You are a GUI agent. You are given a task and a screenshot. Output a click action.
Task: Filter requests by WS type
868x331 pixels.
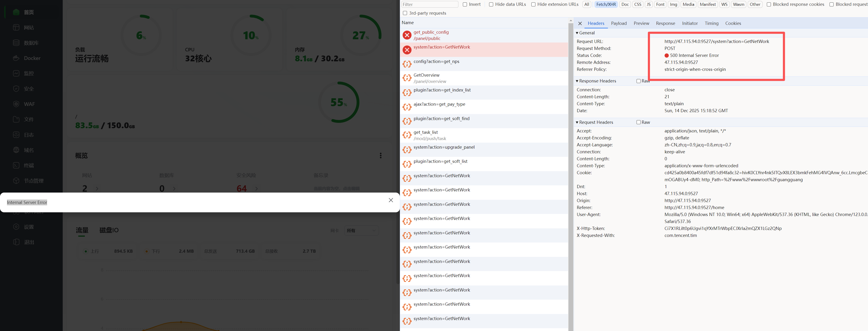724,4
